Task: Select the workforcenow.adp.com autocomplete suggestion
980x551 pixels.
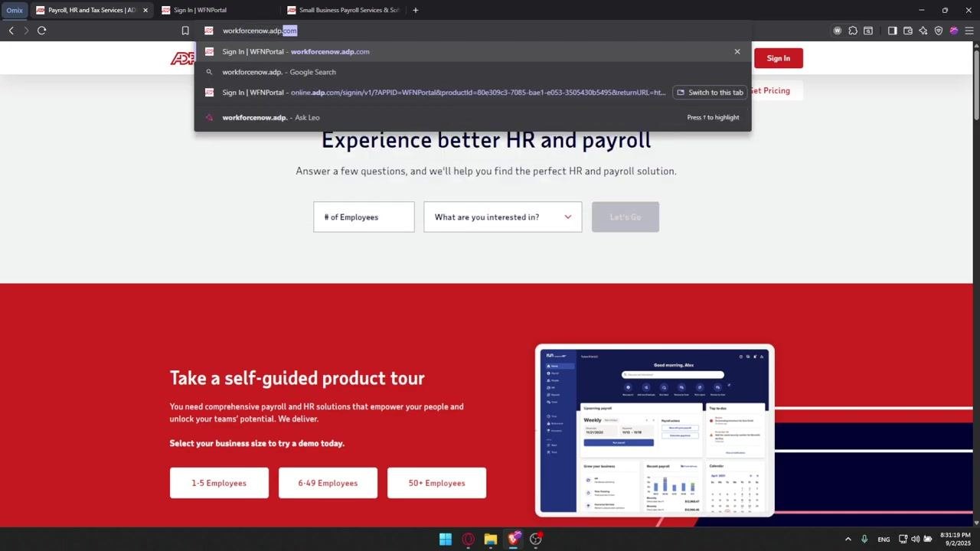Action: (472, 51)
